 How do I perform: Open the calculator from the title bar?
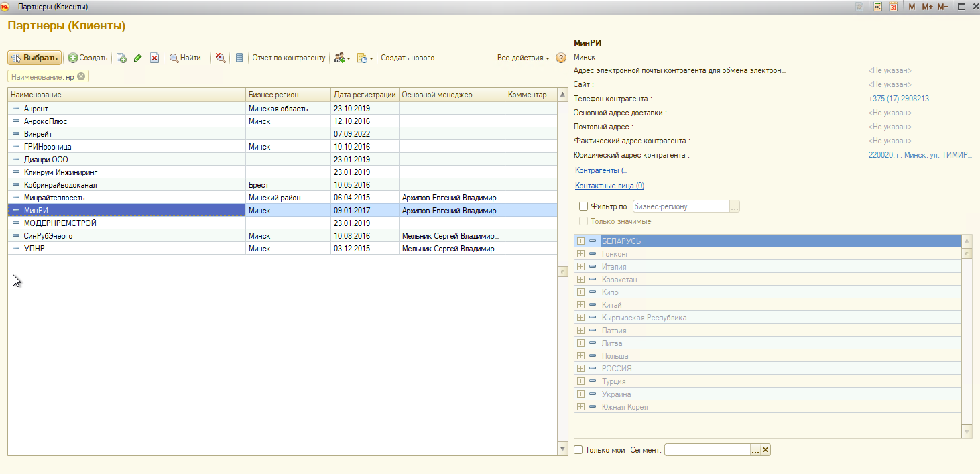877,7
